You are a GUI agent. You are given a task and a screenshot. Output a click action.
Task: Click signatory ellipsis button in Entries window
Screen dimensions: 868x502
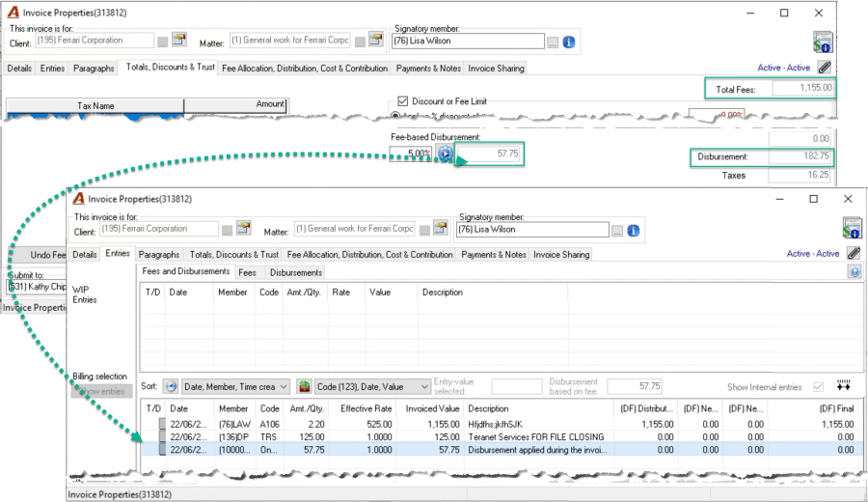[x=617, y=231]
